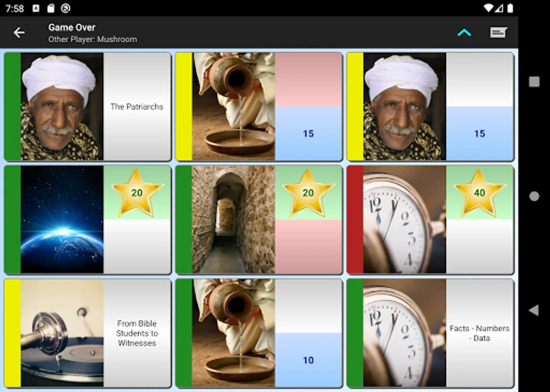Tap Android recent apps square button
The width and height of the screenshot is (550, 392).
click(x=534, y=81)
